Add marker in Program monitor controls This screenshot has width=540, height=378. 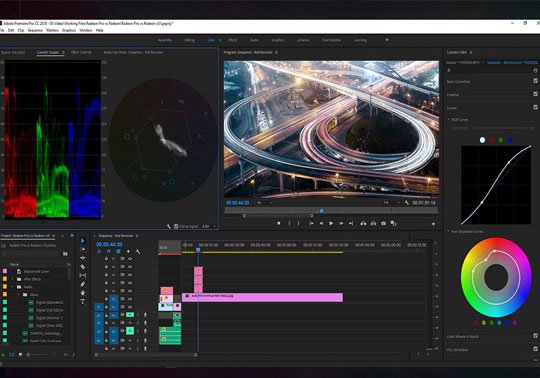point(279,223)
